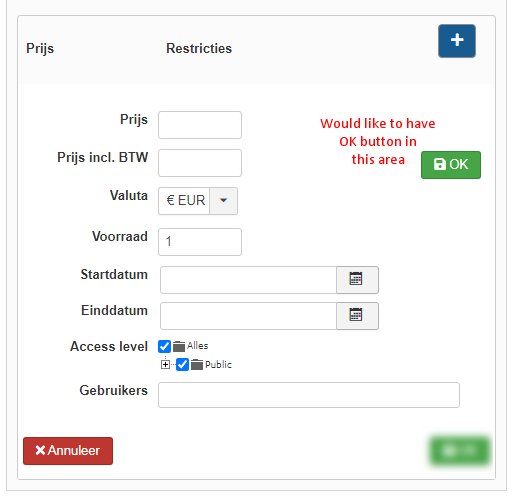Viewport: 514px width, 498px height.
Task: Click the red Annuleer button
Action: 68,451
